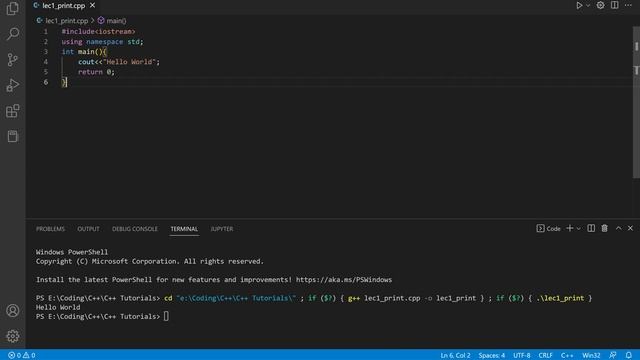Image resolution: width=640 pixels, height=360 pixels.
Task: Split the terminal pane
Action: [x=591, y=228]
